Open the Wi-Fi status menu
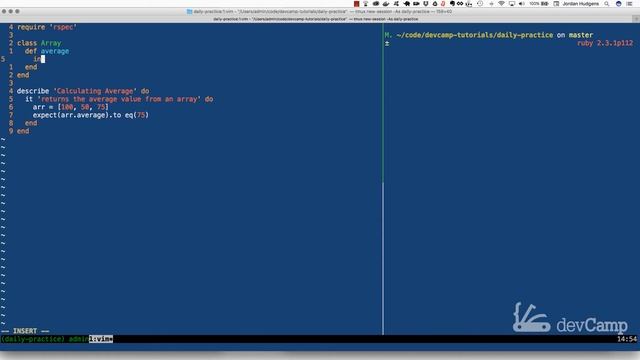The width and height of the screenshot is (640, 360). 502,4
